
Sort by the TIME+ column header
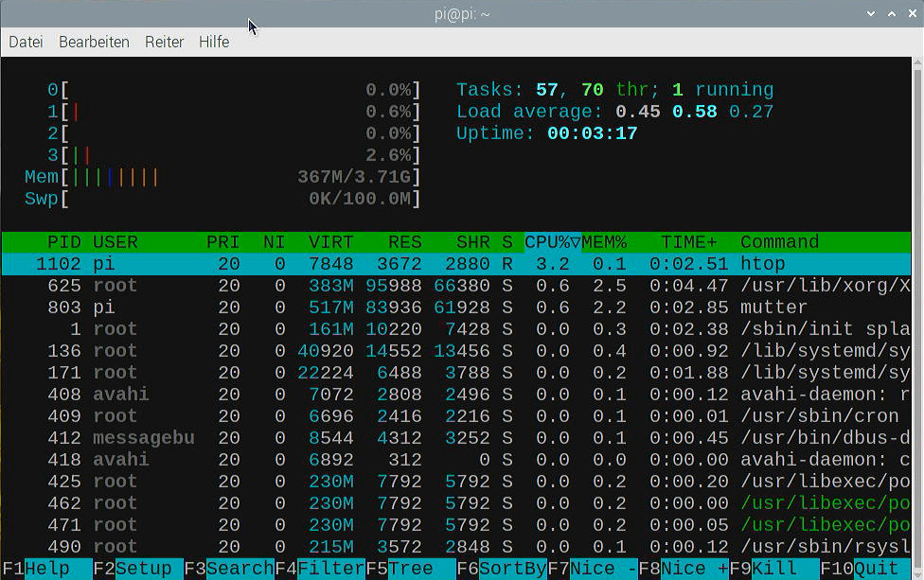[x=689, y=242]
